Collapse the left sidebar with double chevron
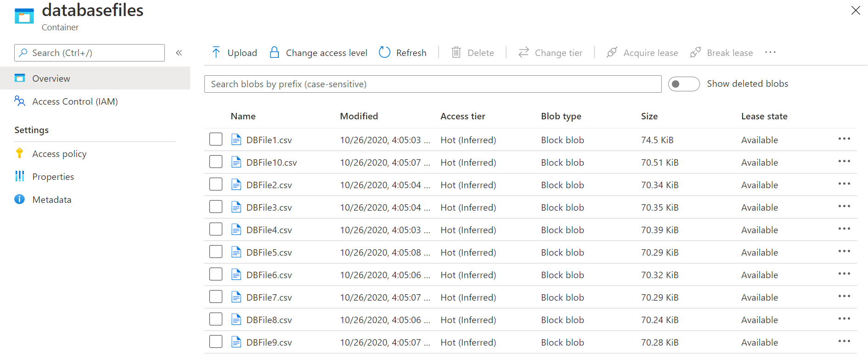The height and width of the screenshot is (358, 868). click(179, 53)
